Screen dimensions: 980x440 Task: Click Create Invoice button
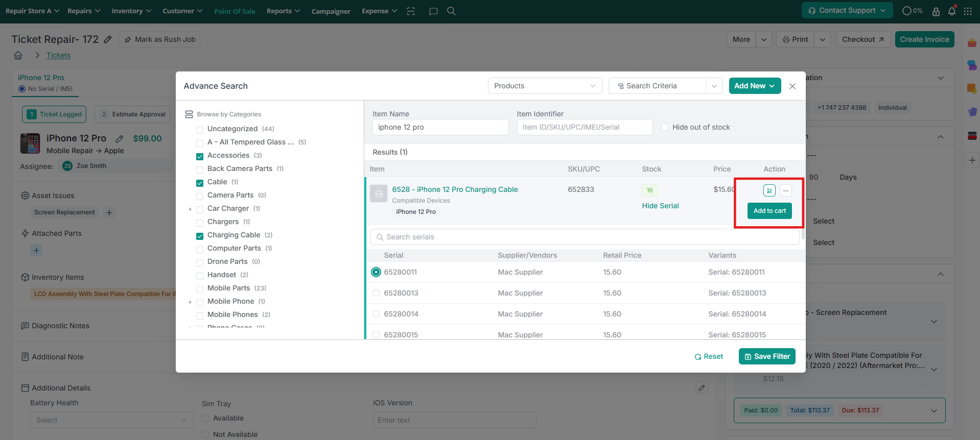pyautogui.click(x=924, y=39)
